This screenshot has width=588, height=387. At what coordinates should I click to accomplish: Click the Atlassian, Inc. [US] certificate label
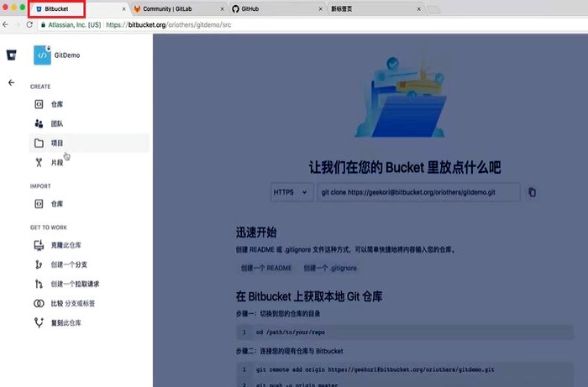click(x=75, y=24)
